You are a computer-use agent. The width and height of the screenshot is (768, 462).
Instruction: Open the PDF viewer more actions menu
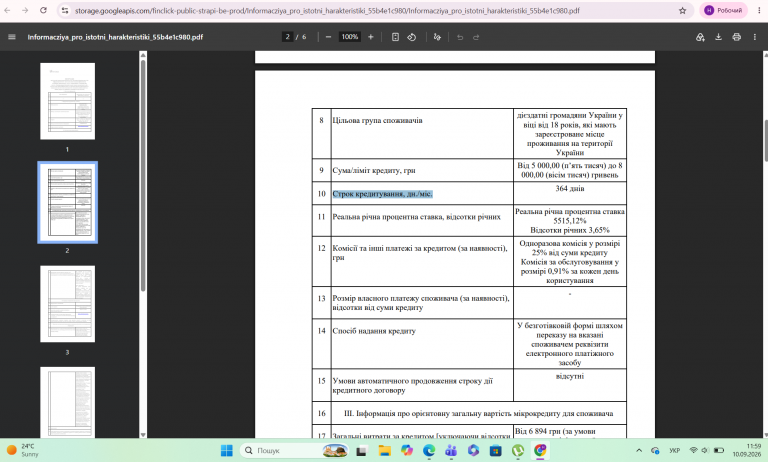(755, 37)
